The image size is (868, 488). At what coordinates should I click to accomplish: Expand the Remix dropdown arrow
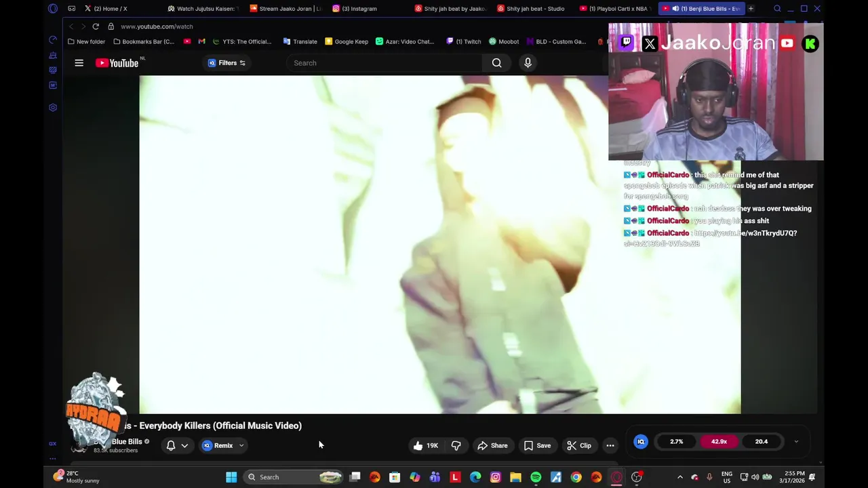(241, 445)
